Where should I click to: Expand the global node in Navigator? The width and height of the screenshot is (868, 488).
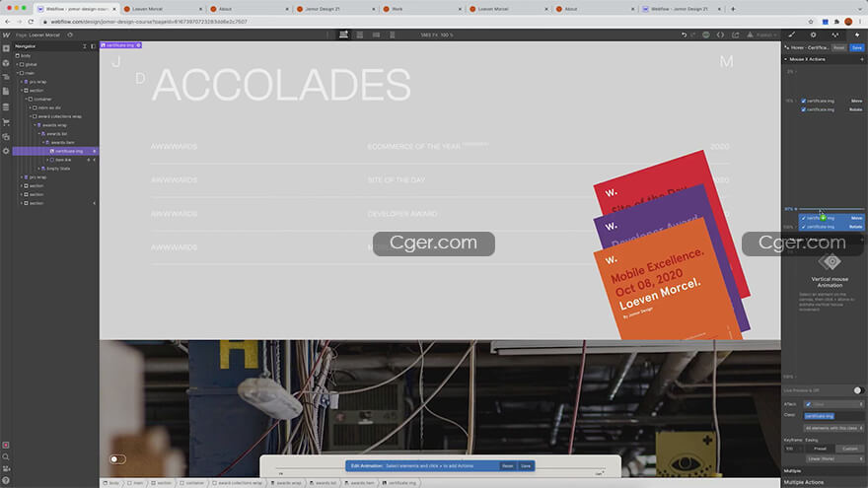[17, 64]
